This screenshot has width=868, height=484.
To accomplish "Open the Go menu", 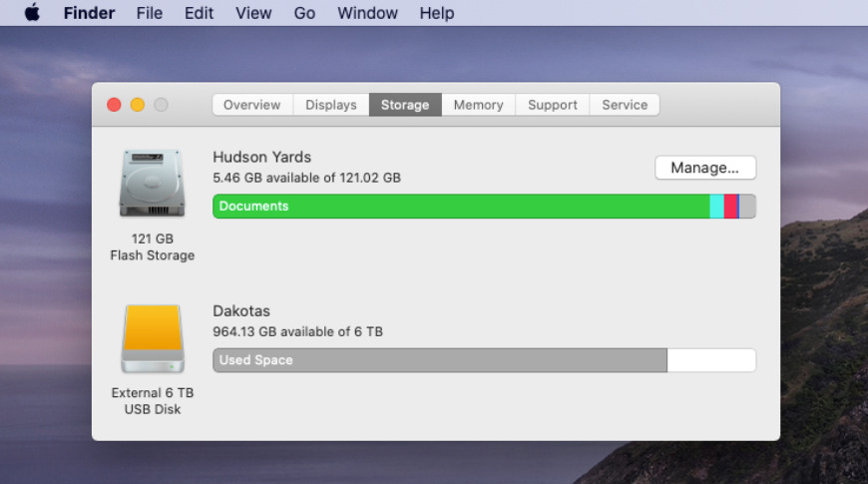I will [304, 13].
